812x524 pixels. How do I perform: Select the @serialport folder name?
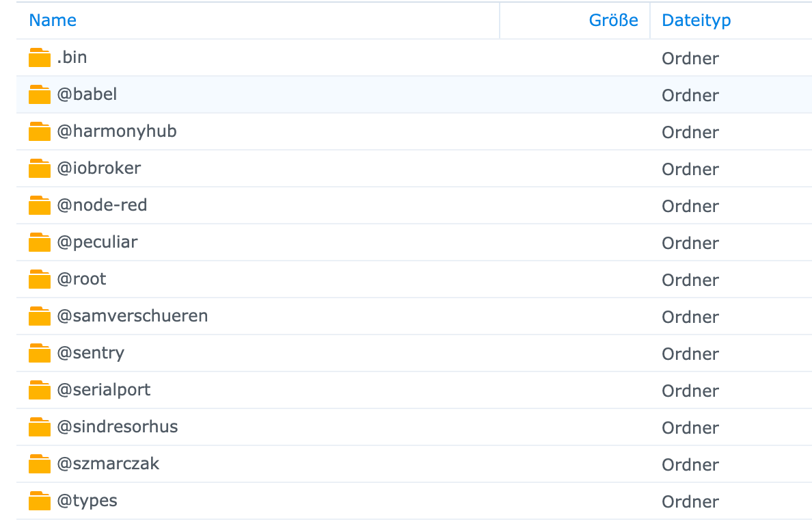click(x=104, y=390)
